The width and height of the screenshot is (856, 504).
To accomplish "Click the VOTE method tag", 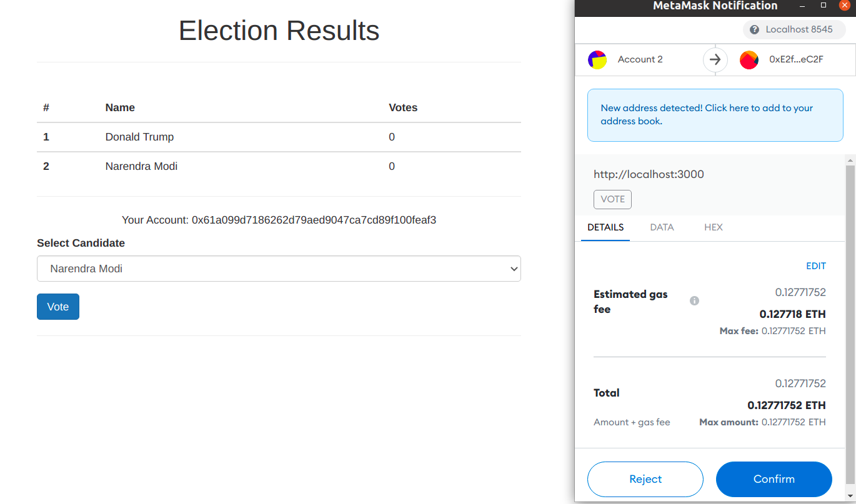I will pos(612,199).
